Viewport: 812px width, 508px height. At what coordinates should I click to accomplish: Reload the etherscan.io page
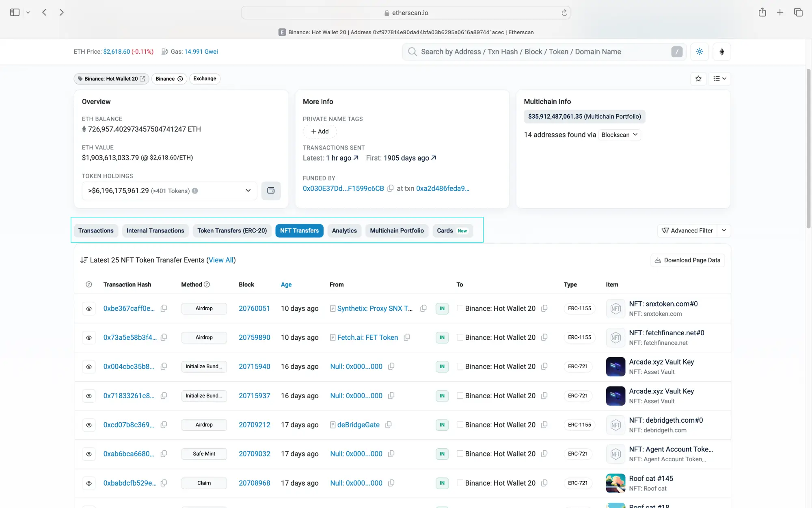564,13
